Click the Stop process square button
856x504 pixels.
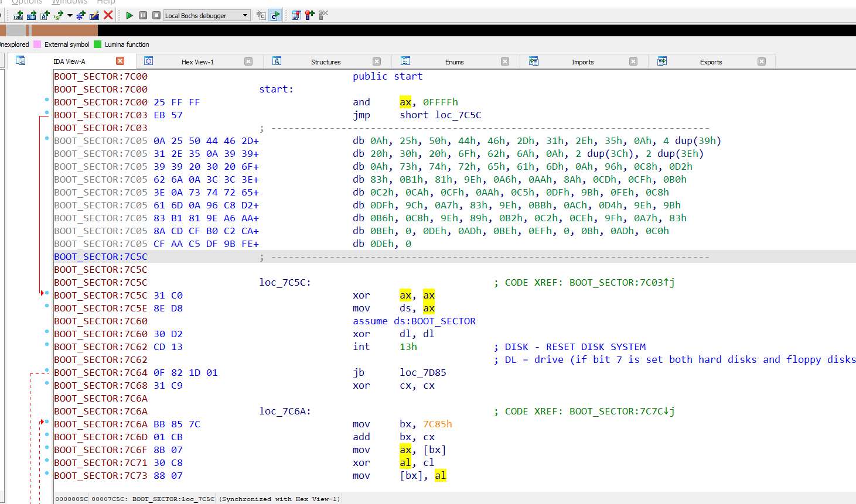pyautogui.click(x=156, y=15)
